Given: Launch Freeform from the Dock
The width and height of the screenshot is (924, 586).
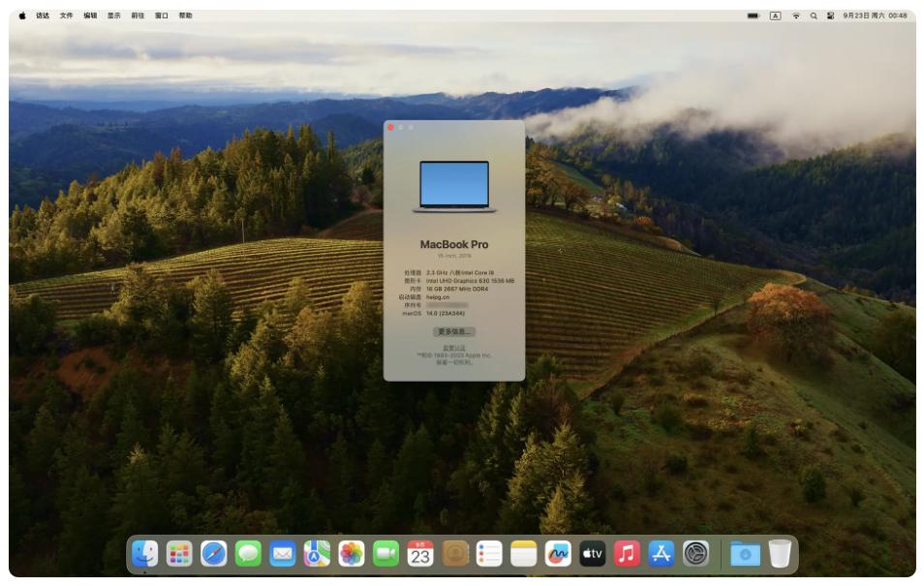Looking at the screenshot, I should pyautogui.click(x=558, y=554).
